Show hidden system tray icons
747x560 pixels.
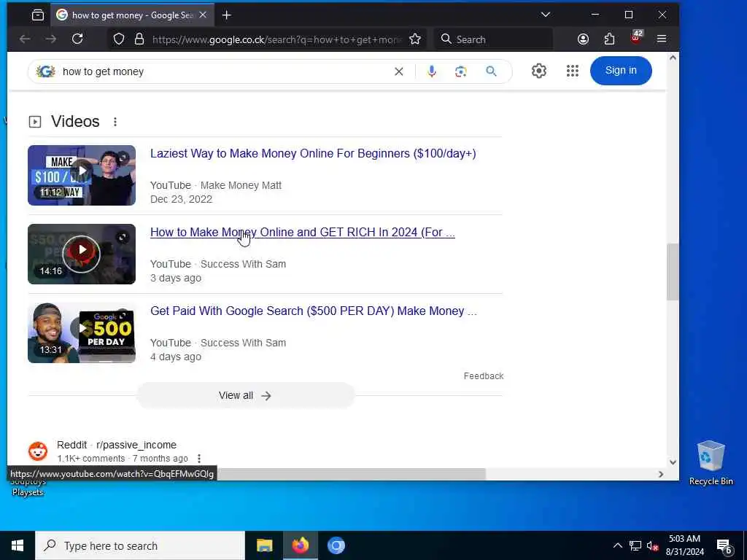[617, 545]
